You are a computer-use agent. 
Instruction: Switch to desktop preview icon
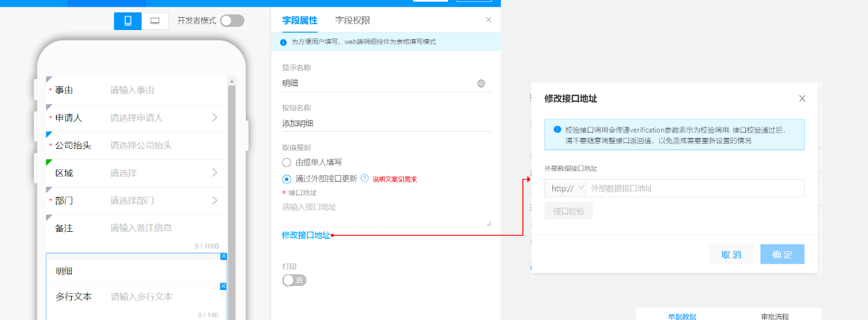pyautogui.click(x=155, y=21)
